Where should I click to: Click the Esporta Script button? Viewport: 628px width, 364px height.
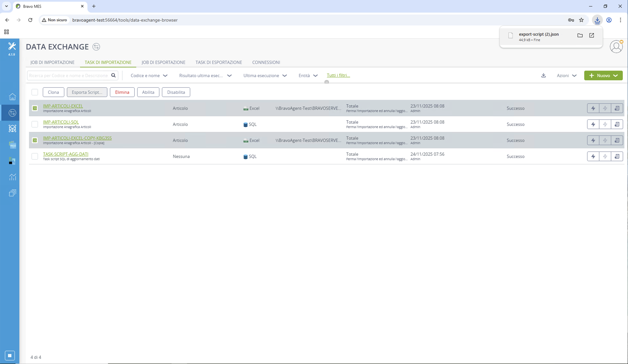[x=87, y=92]
